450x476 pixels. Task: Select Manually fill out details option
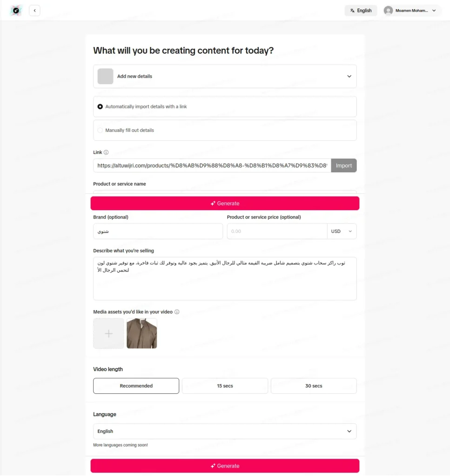coord(225,130)
